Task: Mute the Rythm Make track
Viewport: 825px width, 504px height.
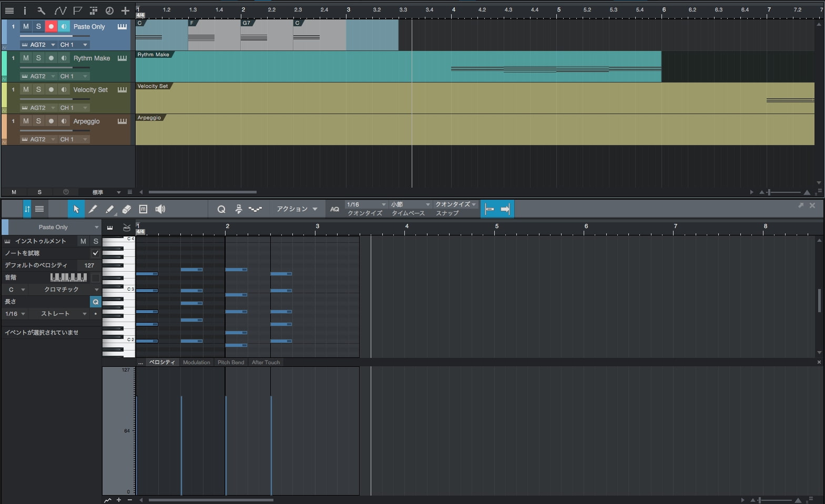Action: [x=26, y=58]
